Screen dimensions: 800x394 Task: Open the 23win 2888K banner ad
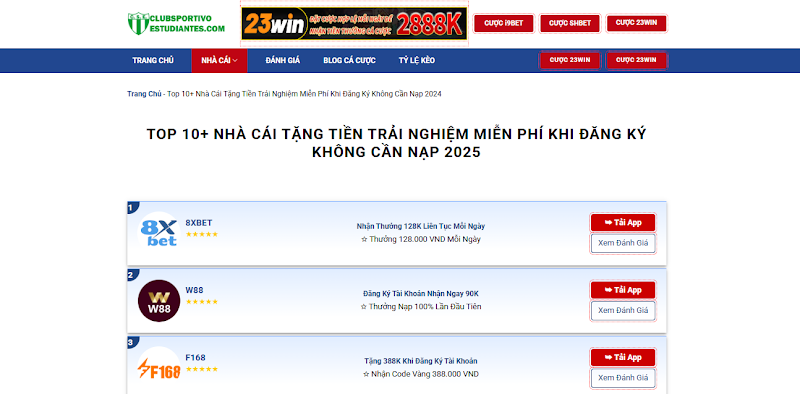[x=354, y=23]
